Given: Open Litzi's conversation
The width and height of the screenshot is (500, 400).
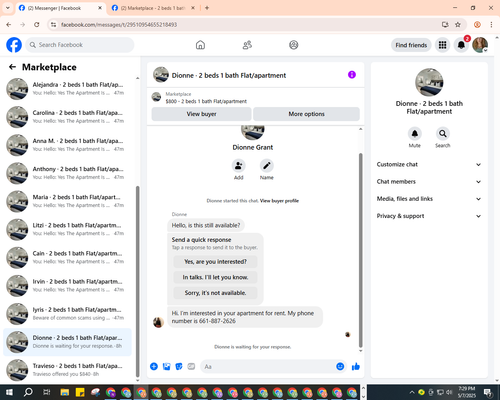Looking at the screenshot, I should [x=68, y=229].
